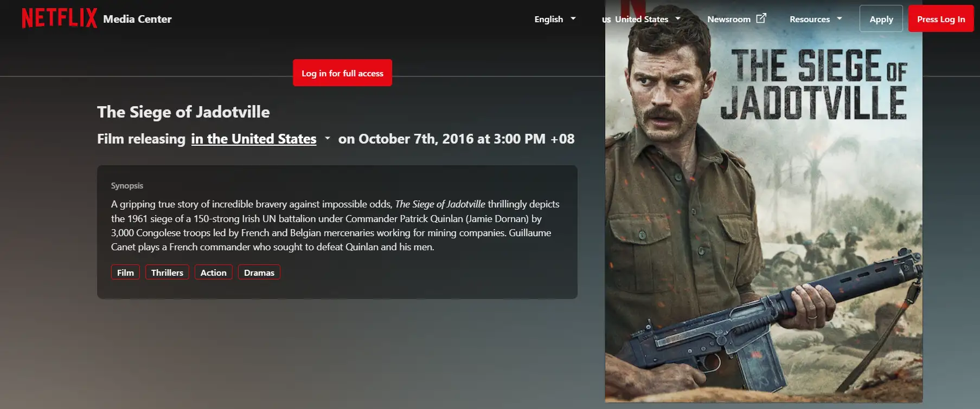This screenshot has height=409, width=980.
Task: Open the United States region selector
Action: pyautogui.click(x=641, y=19)
